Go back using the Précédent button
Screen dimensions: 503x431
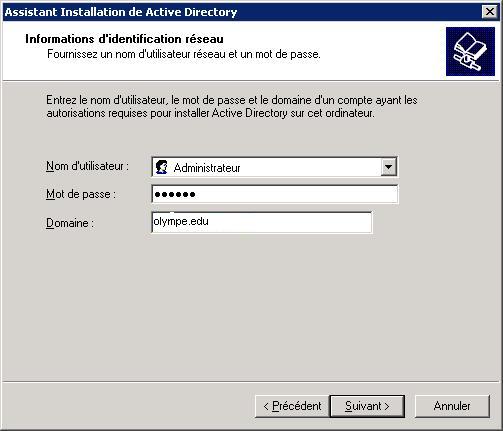pyautogui.click(x=292, y=406)
